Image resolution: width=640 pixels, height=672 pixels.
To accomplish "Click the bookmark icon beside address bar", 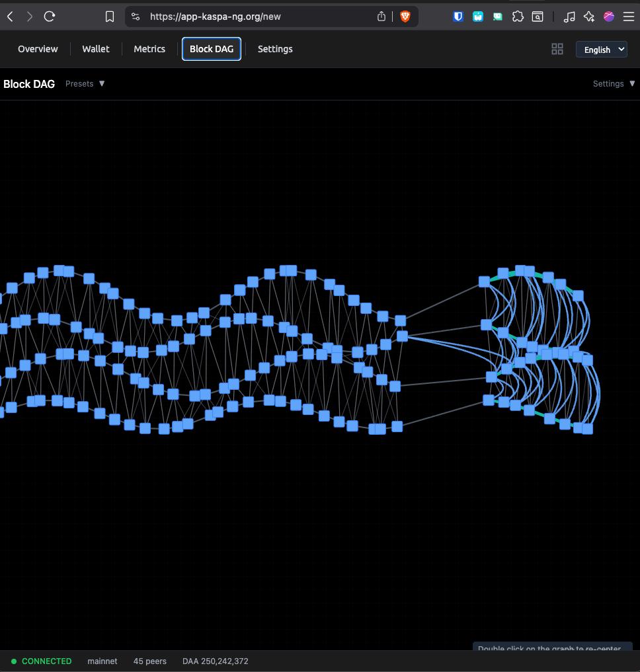I will [x=110, y=17].
